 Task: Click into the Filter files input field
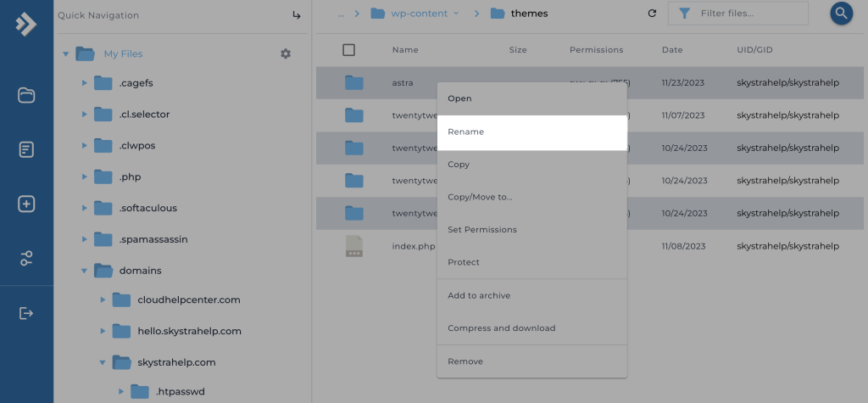point(748,14)
